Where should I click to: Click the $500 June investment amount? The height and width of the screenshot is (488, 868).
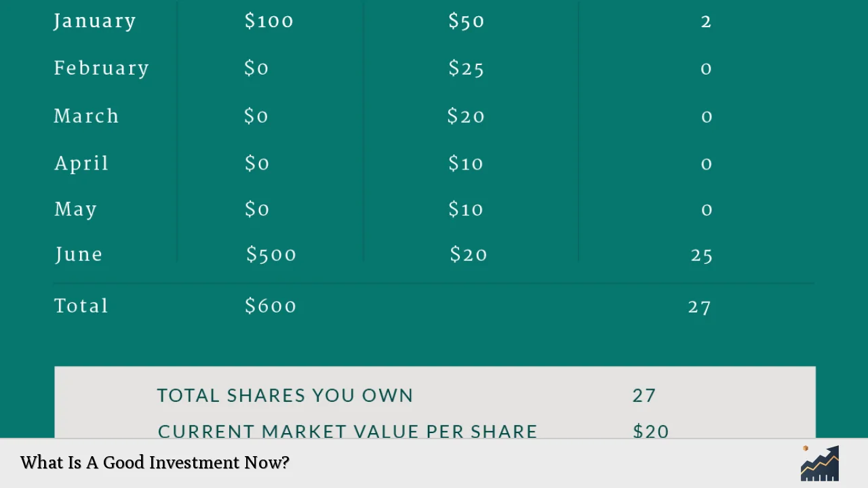coord(271,255)
